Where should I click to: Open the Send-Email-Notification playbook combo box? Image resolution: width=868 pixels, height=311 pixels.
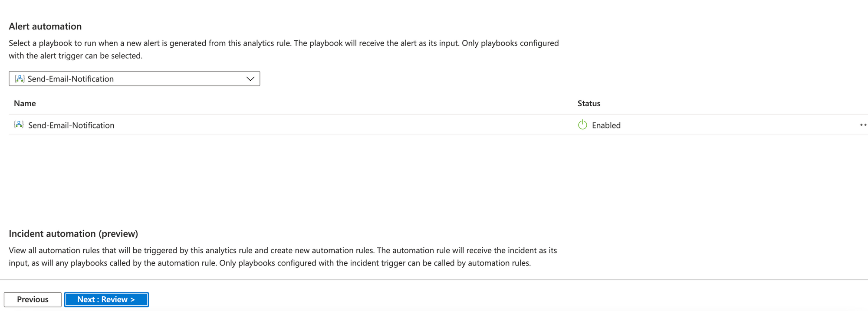(135, 79)
